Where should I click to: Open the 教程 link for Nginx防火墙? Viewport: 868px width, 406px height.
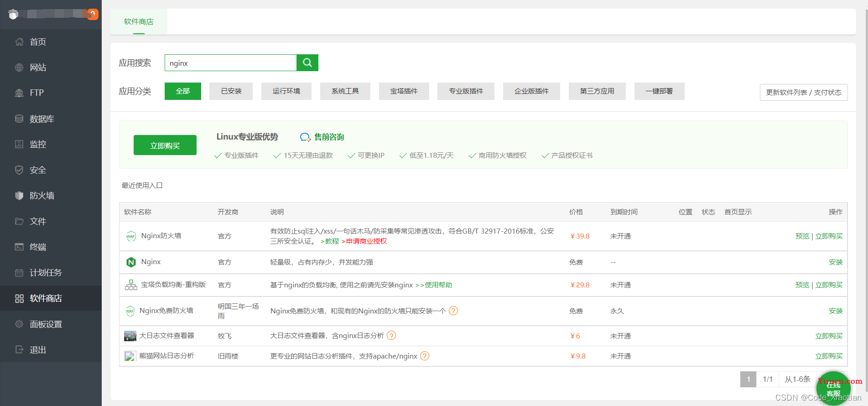point(330,241)
